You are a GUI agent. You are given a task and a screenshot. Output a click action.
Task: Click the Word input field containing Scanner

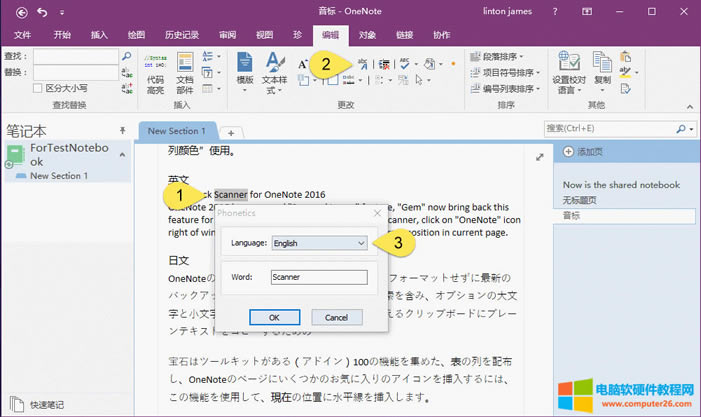(x=318, y=277)
